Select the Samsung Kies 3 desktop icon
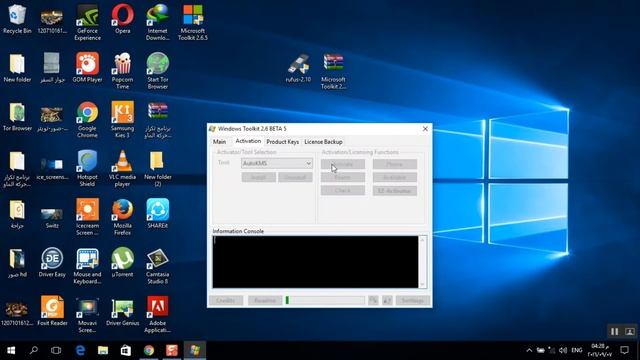This screenshot has height=360, width=640. pos(122,120)
